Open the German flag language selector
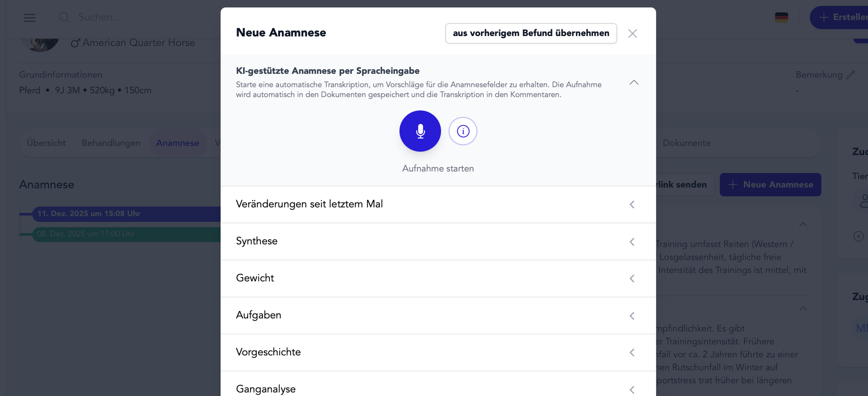This screenshot has width=868, height=396. [x=782, y=17]
